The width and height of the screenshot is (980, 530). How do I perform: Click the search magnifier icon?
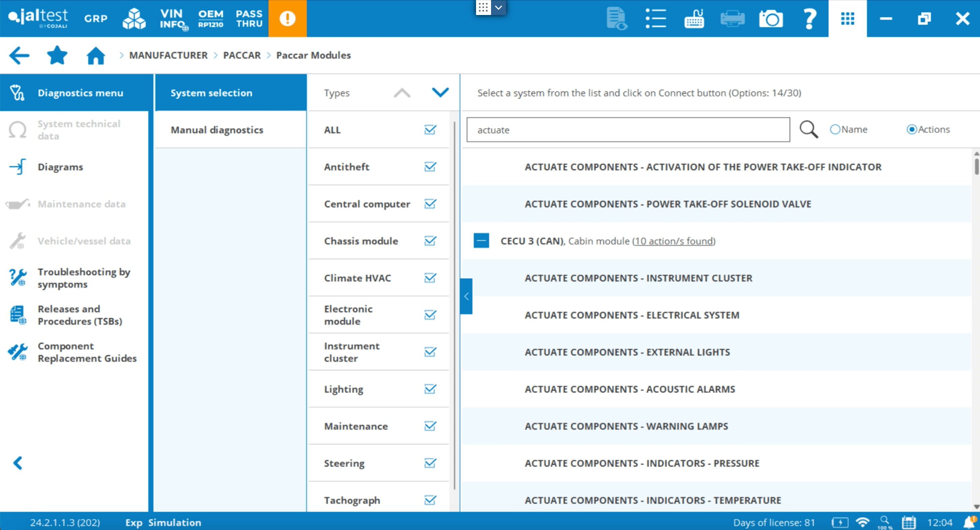(x=808, y=130)
